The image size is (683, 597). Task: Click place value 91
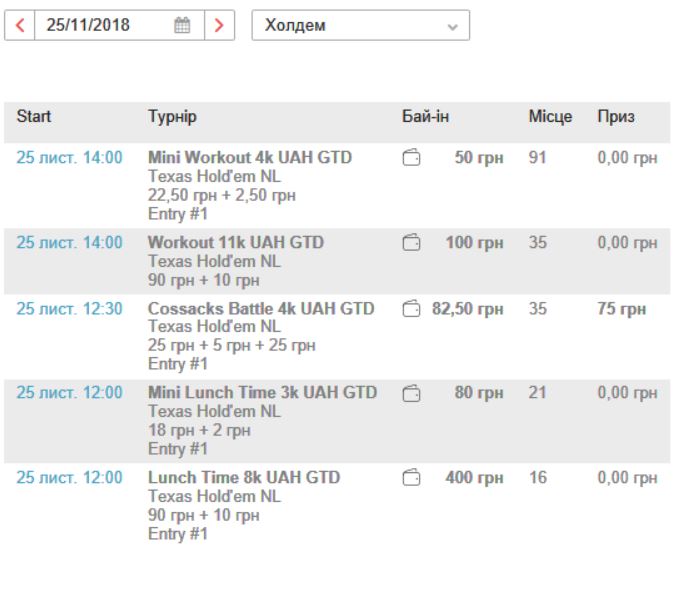pos(538,157)
